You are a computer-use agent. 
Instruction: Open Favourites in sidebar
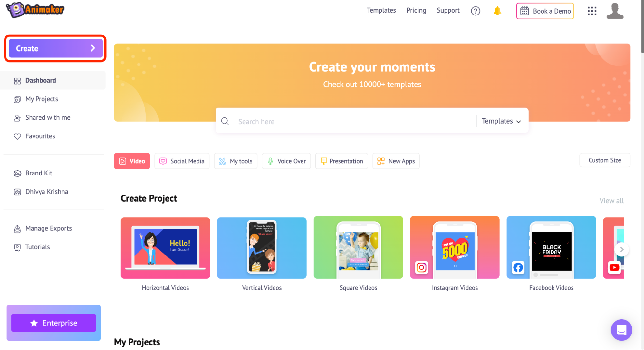[41, 136]
